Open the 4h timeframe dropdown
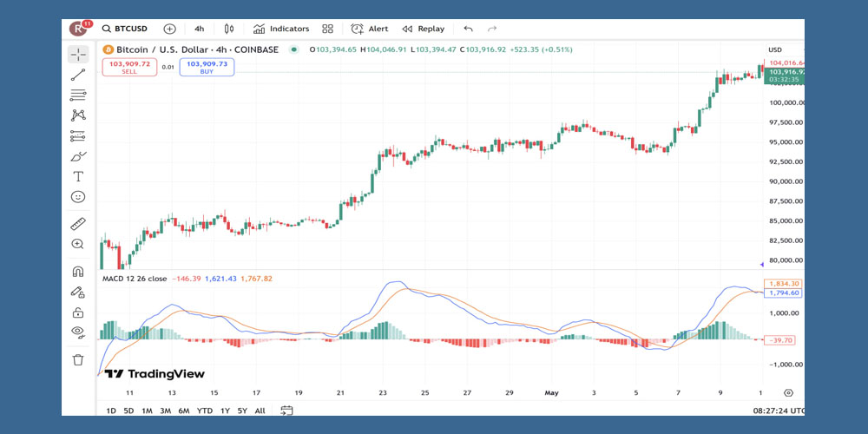Viewport: 868px width, 434px height. pyautogui.click(x=200, y=29)
